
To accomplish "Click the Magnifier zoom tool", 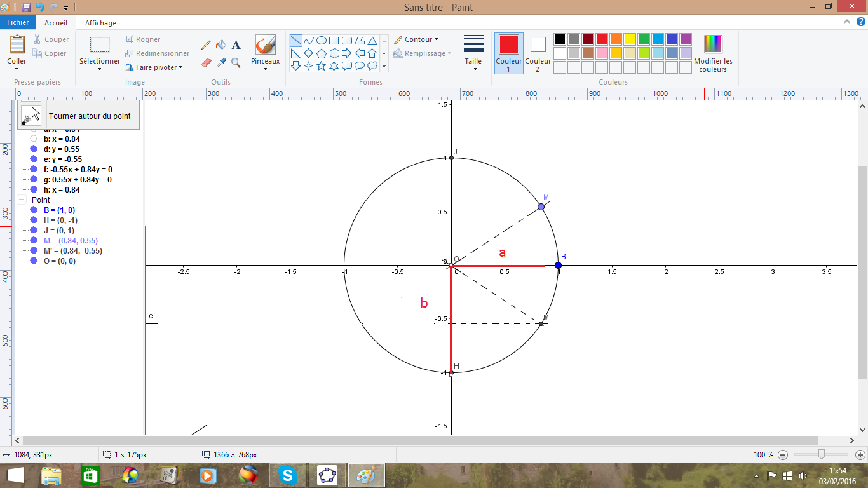I will pos(236,62).
